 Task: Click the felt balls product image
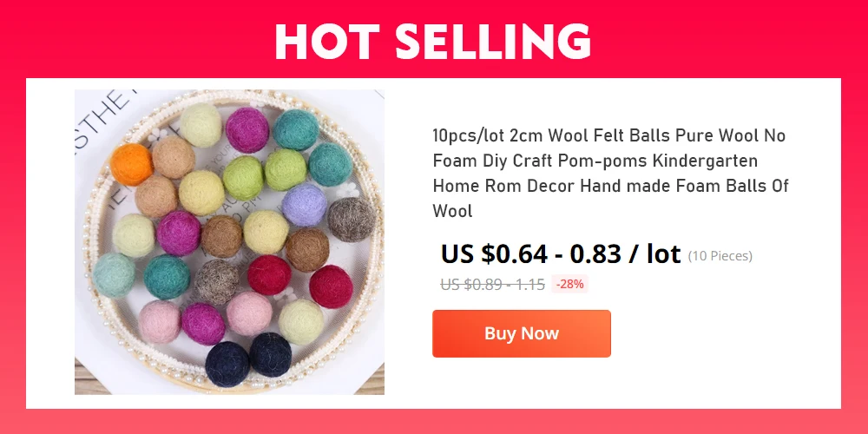tap(229, 242)
